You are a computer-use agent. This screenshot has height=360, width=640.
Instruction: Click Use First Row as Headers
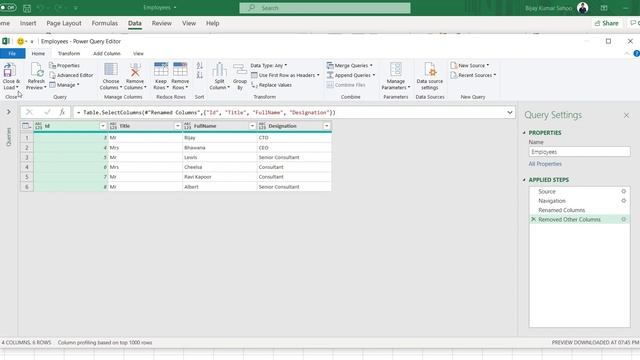click(x=285, y=75)
